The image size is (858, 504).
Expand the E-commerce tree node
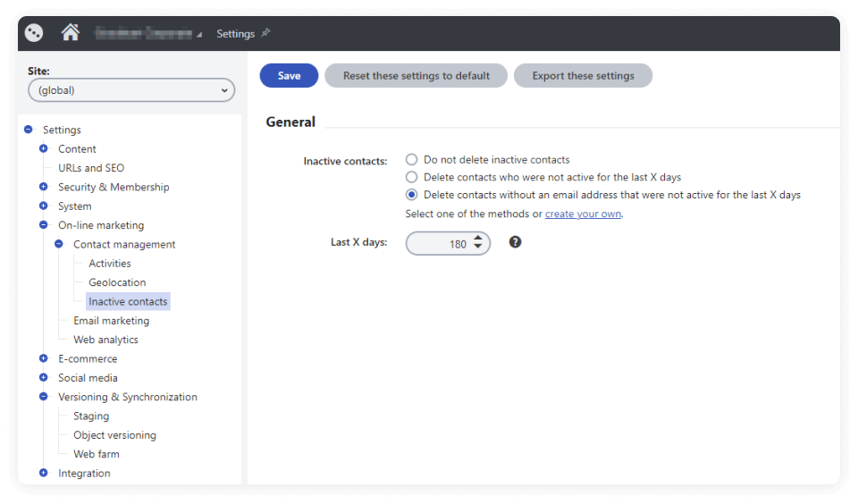click(44, 358)
